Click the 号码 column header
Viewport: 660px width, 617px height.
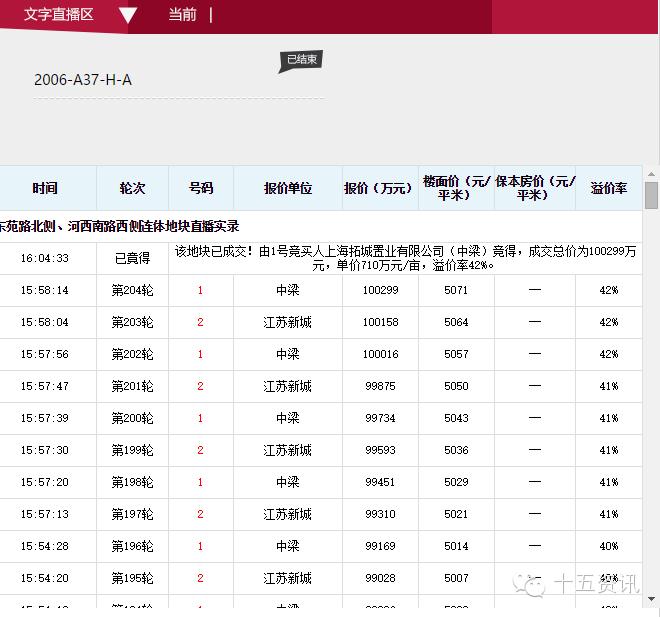point(201,188)
